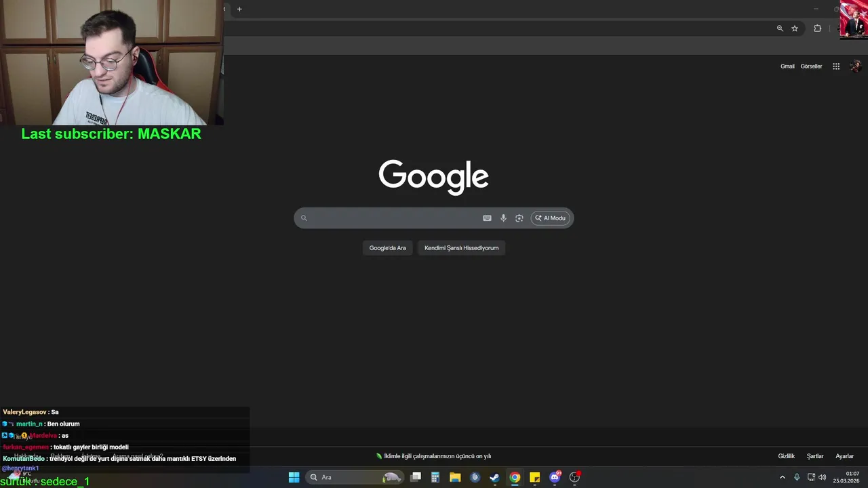Open the on-screen keyboard input tool

pyautogui.click(x=487, y=218)
